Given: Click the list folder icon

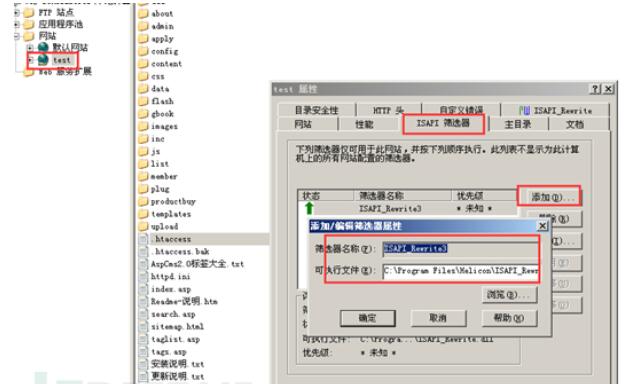Looking at the screenshot, I should tap(143, 164).
